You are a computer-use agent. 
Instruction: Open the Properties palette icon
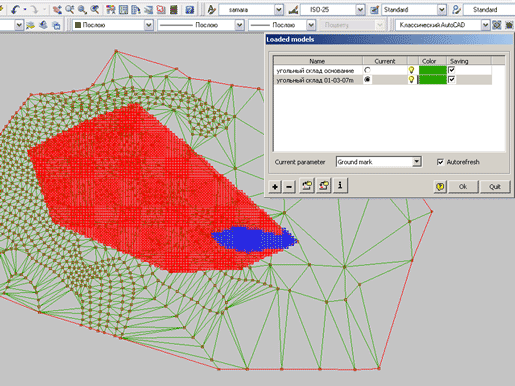point(111,10)
